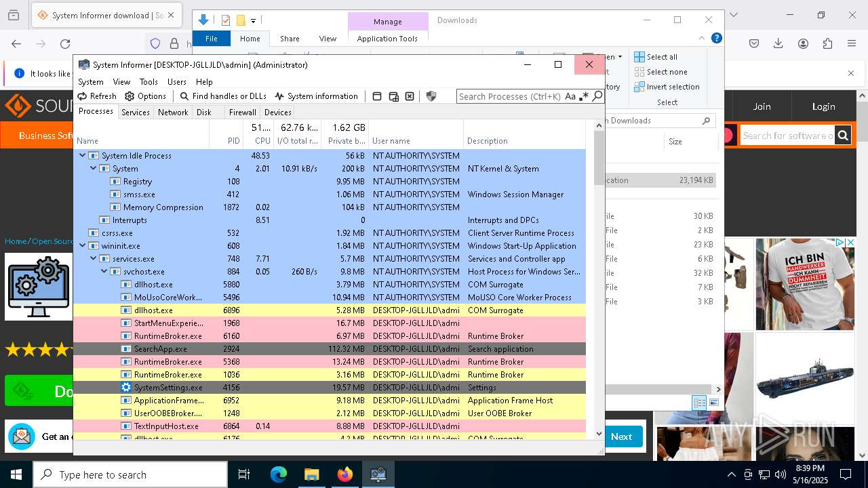The width and height of the screenshot is (868, 488).
Task: Click SourceForge search for software field
Action: click(x=787, y=136)
